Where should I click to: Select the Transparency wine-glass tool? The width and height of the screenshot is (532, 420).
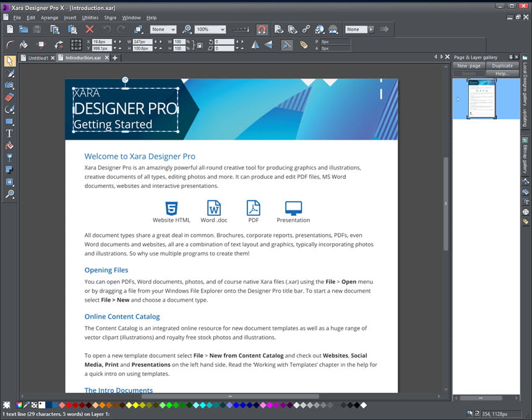(x=9, y=158)
